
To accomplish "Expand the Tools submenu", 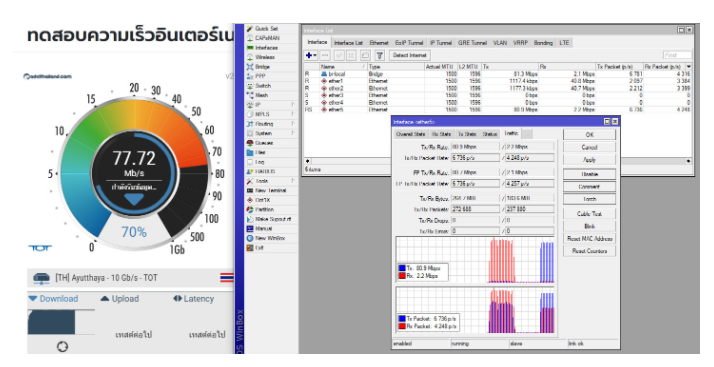I will (x=293, y=181).
